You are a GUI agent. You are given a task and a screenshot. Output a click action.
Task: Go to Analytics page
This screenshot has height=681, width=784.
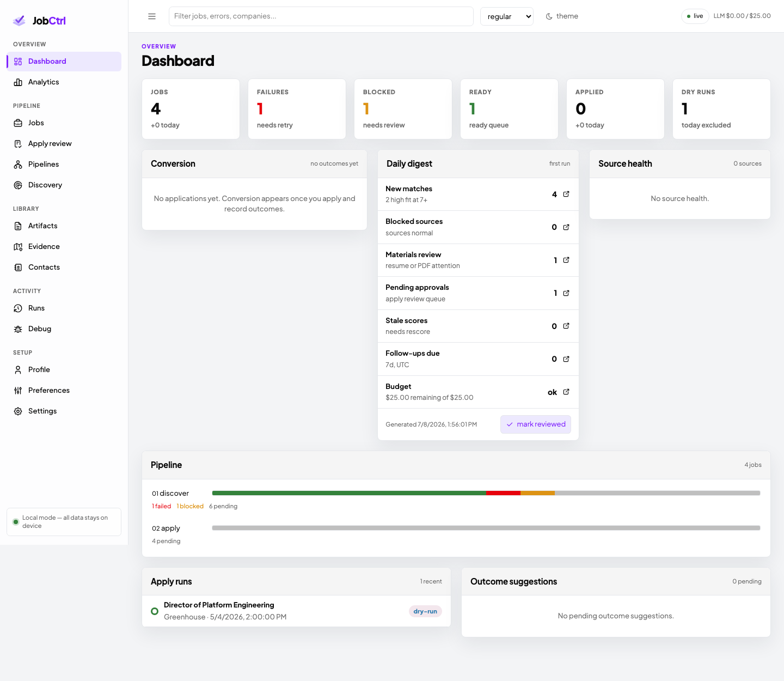coord(64,82)
